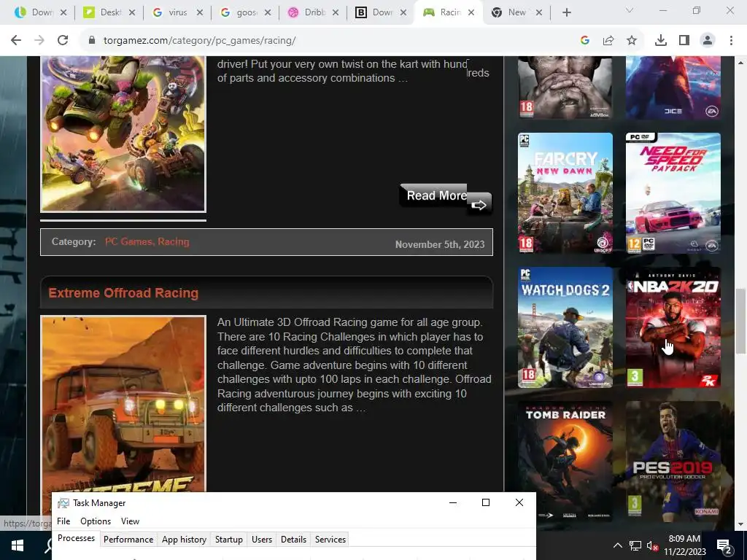Switch to Task Manager Users tab
747x560 pixels.
point(262,540)
